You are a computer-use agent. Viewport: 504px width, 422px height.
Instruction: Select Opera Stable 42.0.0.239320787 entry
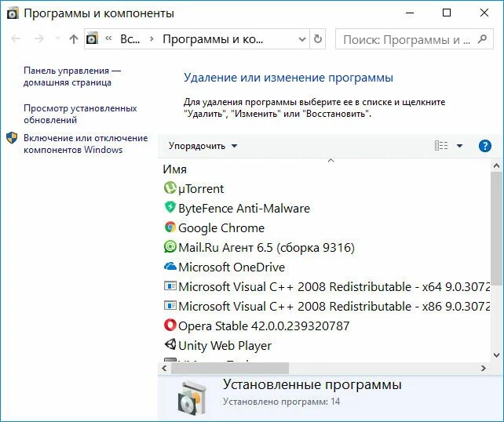(x=264, y=326)
